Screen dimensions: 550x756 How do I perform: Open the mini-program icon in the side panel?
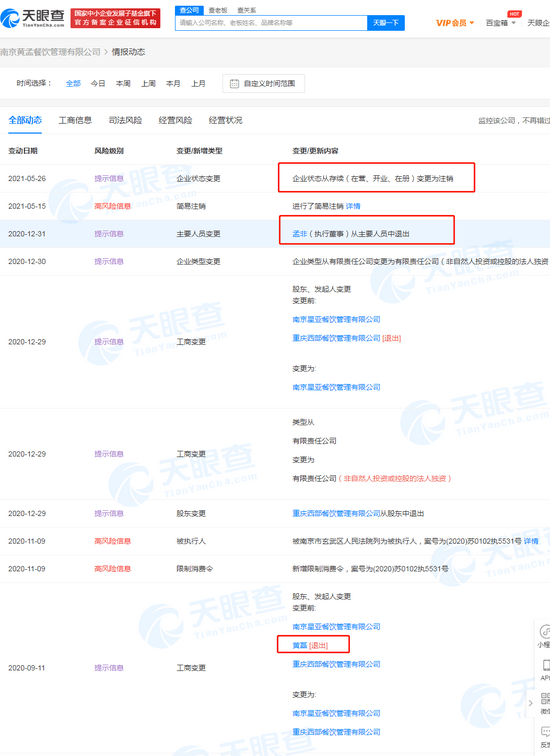click(x=545, y=631)
